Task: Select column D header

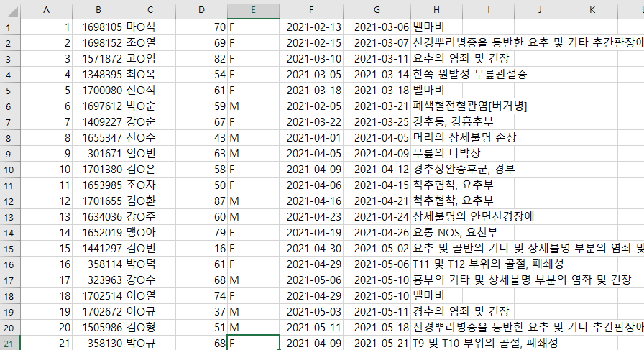Action: 201,10
